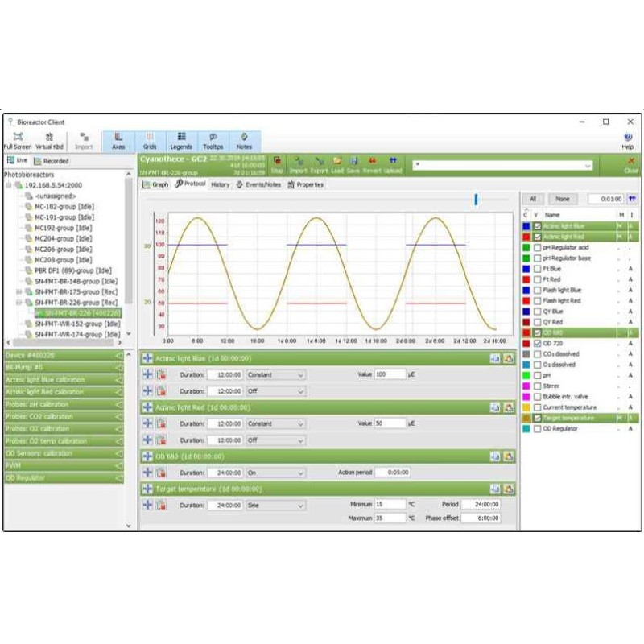Image resolution: width=644 pixels, height=644 pixels.
Task: Click the blue color swatch for Ft Blue
Action: point(526,269)
